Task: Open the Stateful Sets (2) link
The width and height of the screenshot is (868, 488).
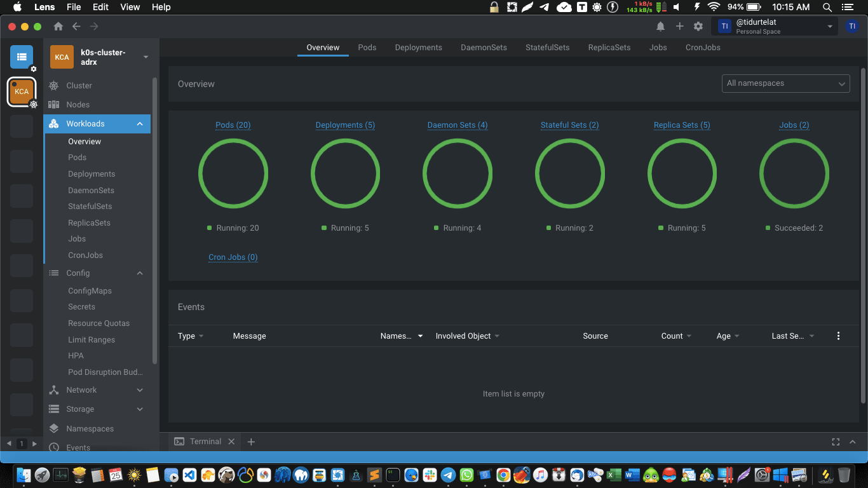Action: tap(570, 125)
